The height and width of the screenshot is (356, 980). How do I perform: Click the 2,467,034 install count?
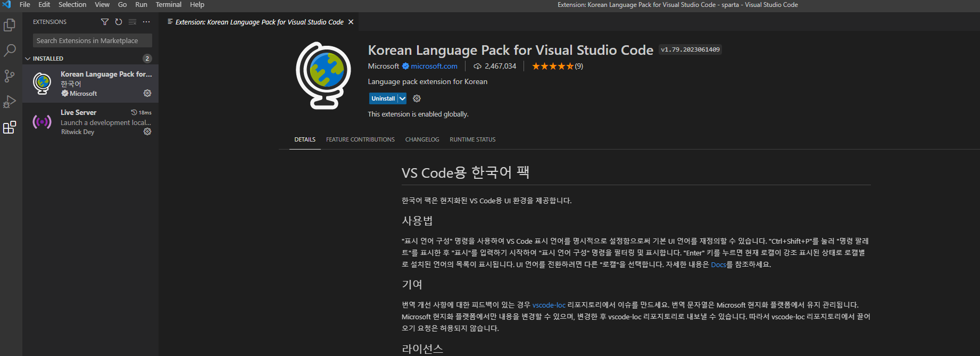500,66
